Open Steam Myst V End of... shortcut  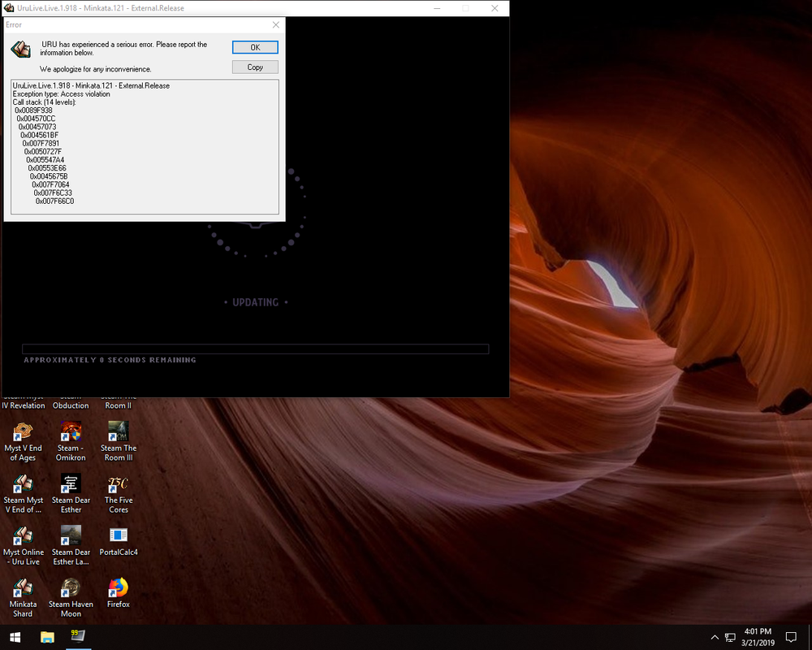[24, 493]
